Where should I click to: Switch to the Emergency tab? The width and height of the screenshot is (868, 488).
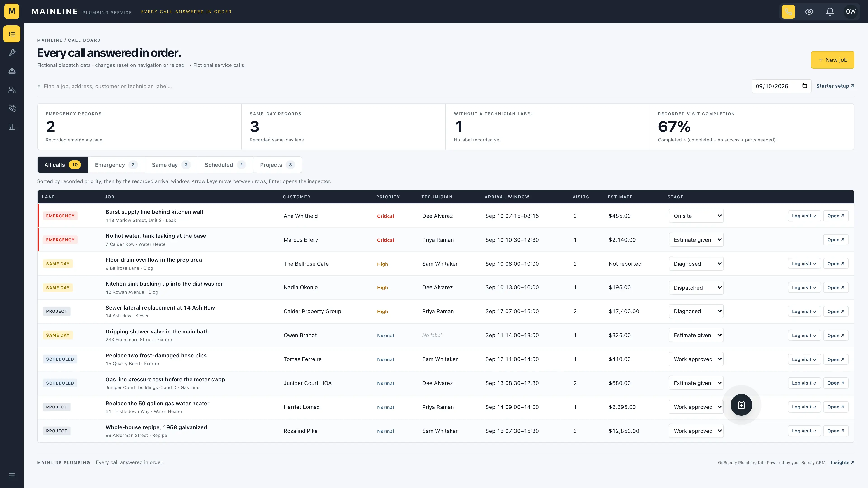[x=116, y=165]
